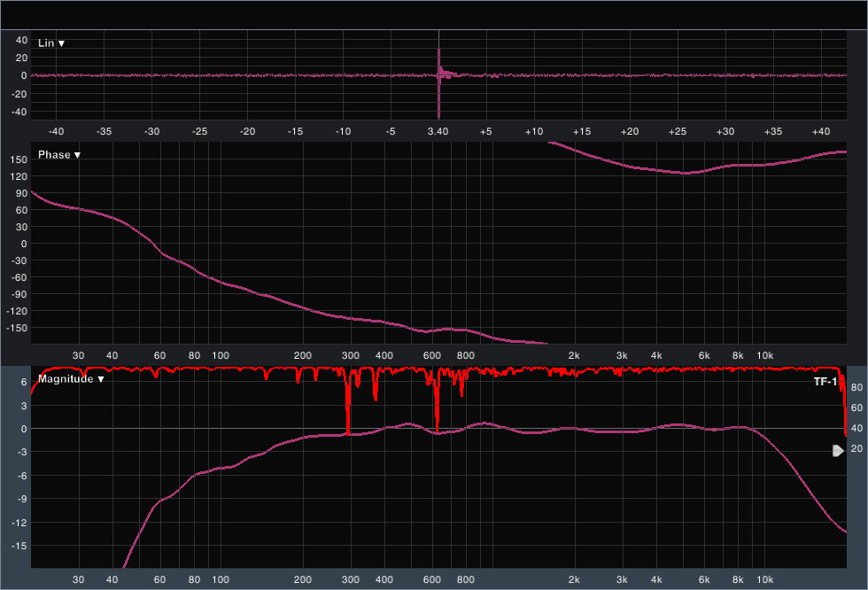Open the Lin impulse response scale dropdown
This screenshot has width=868, height=590.
point(51,43)
